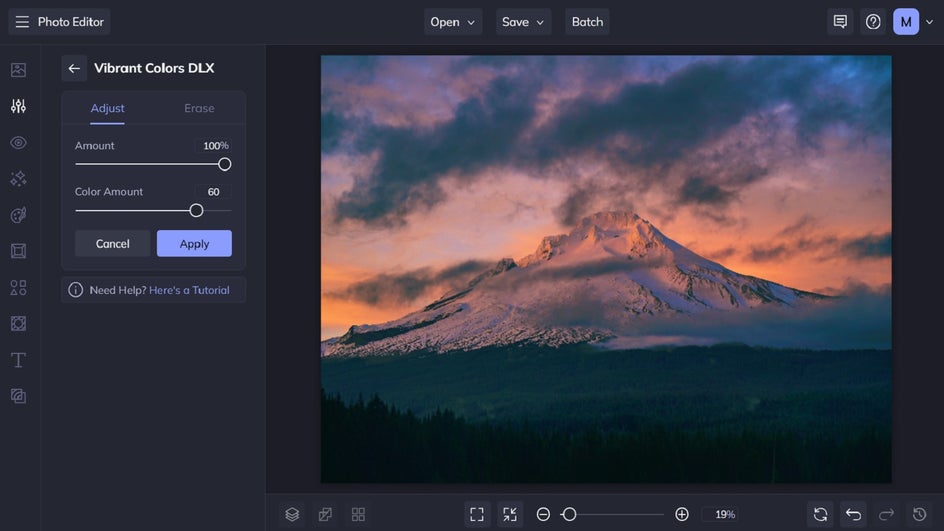This screenshot has height=531, width=944.
Task: Click the Batch button
Action: (x=587, y=22)
